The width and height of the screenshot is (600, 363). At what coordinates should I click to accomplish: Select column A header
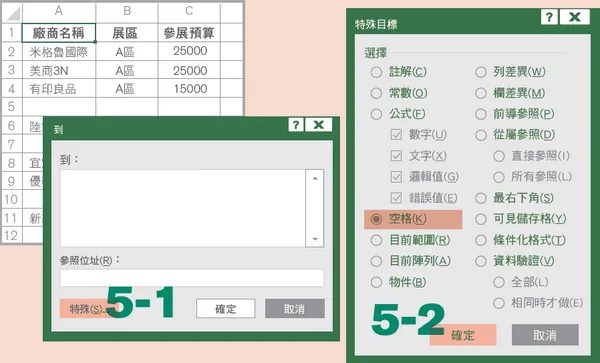pos(59,11)
